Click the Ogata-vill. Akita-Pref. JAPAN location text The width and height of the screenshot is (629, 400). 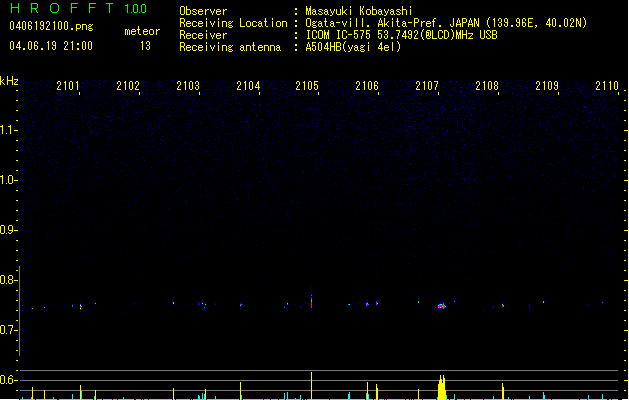coord(446,23)
